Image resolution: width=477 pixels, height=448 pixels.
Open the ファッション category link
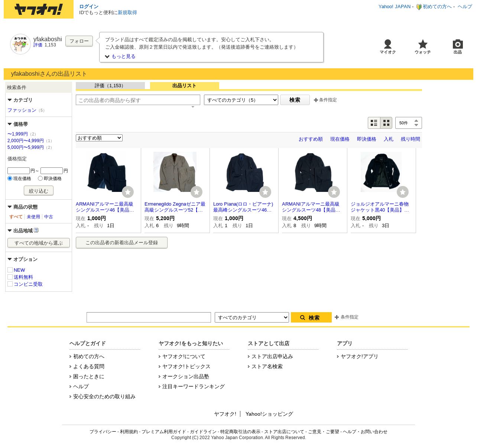[x=22, y=110]
